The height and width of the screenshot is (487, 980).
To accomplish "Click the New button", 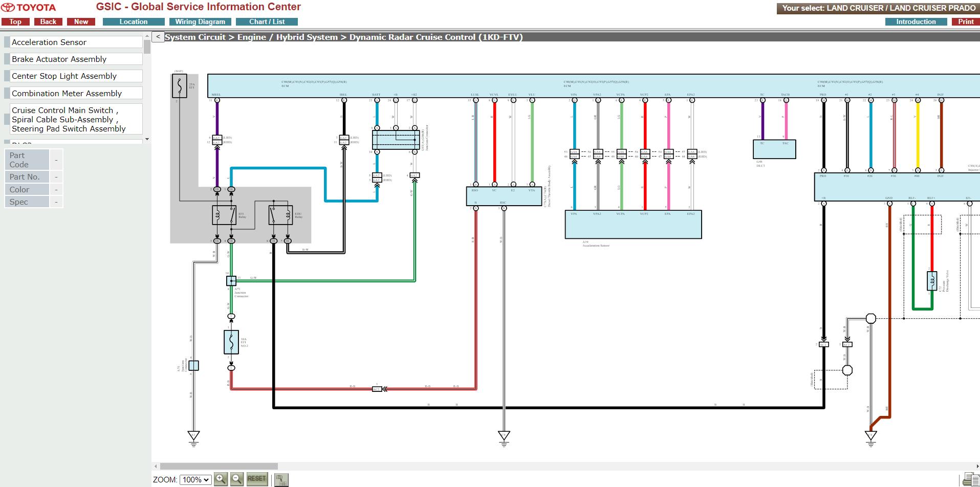I will [81, 21].
